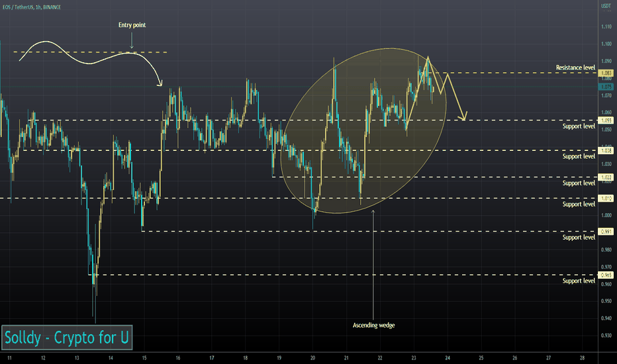This screenshot has width=617, height=364.
Task: Click the 1.000 price axis tick
Action: [x=606, y=215]
